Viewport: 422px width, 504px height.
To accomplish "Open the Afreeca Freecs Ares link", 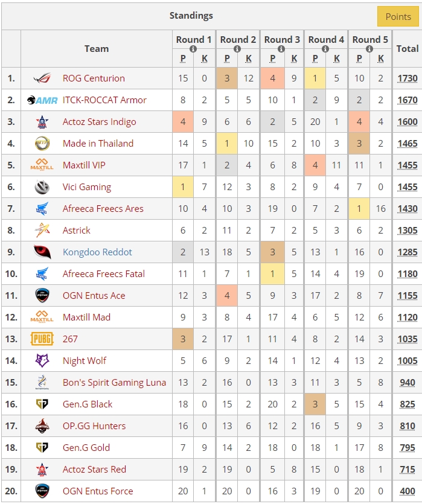I will (x=103, y=208).
